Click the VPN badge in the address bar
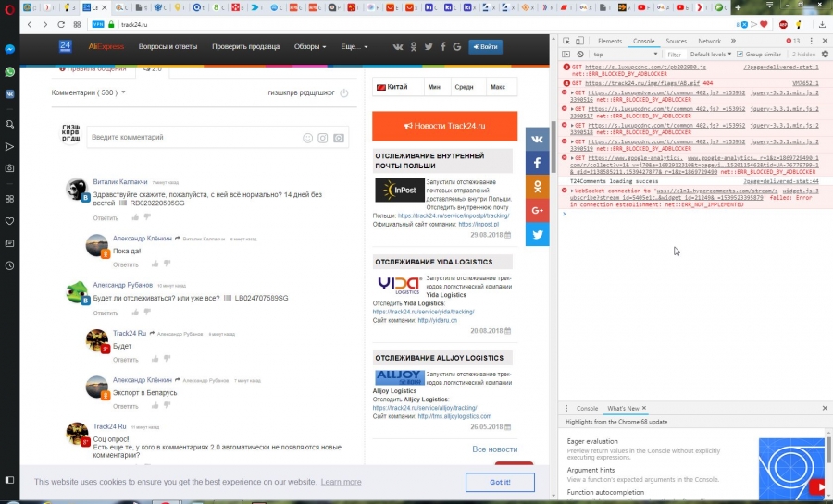This screenshot has width=833, height=504. click(x=98, y=24)
